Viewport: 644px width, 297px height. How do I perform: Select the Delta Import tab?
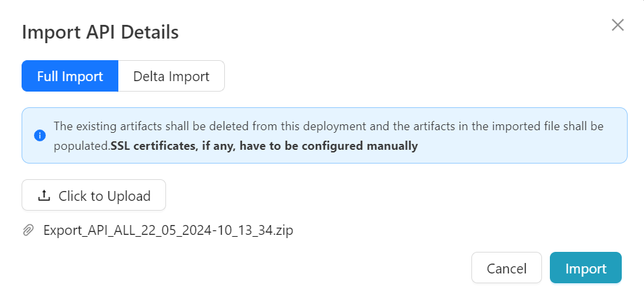click(x=171, y=76)
